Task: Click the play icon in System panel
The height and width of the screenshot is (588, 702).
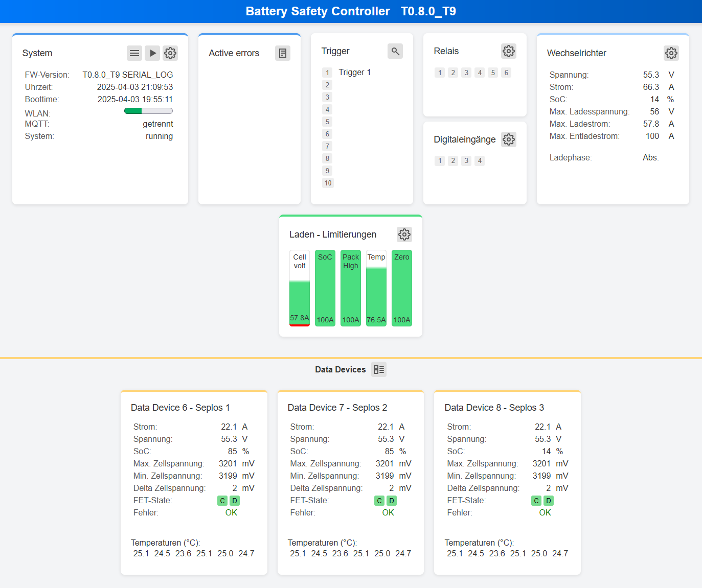Action: (152, 53)
